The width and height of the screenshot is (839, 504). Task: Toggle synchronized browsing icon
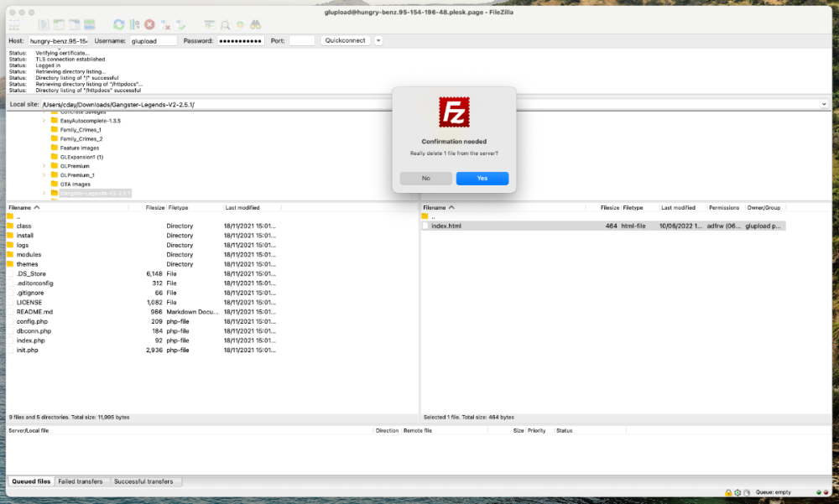pos(240,25)
